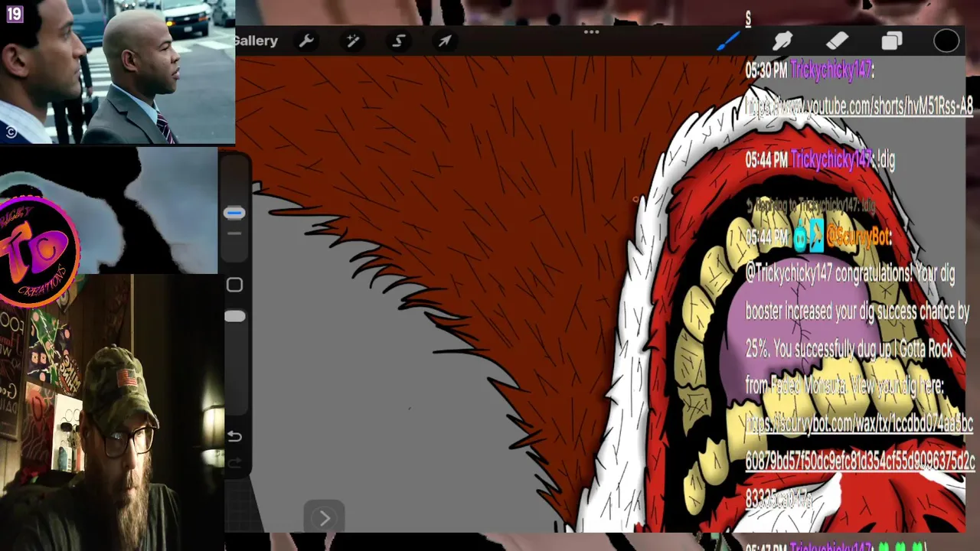This screenshot has height=551, width=980.
Task: Click the streamer webcam feed
Action: click(112, 413)
